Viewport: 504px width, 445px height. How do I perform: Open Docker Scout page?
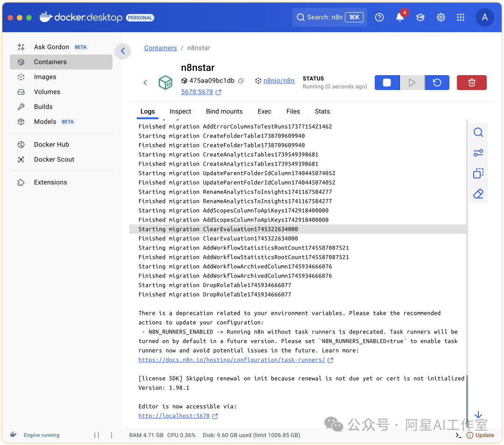point(61,160)
